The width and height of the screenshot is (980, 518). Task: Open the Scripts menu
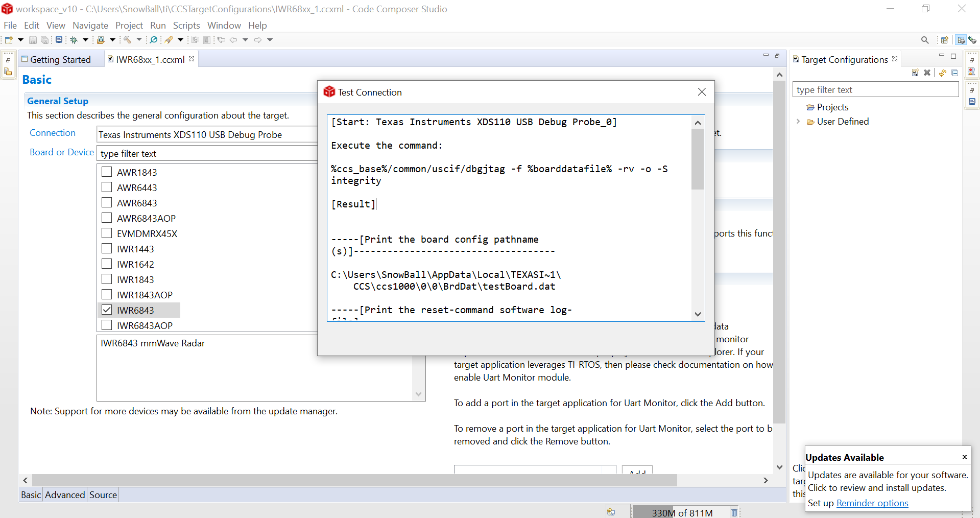(186, 25)
